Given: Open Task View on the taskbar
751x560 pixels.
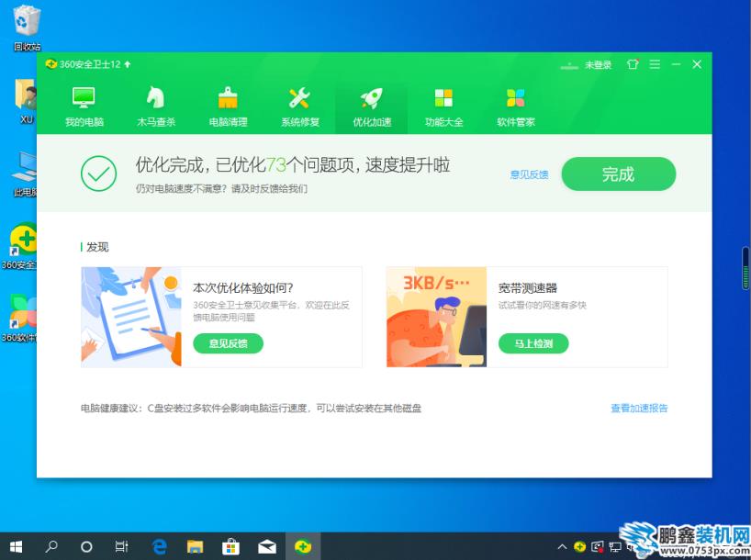Looking at the screenshot, I should pyautogui.click(x=122, y=546).
